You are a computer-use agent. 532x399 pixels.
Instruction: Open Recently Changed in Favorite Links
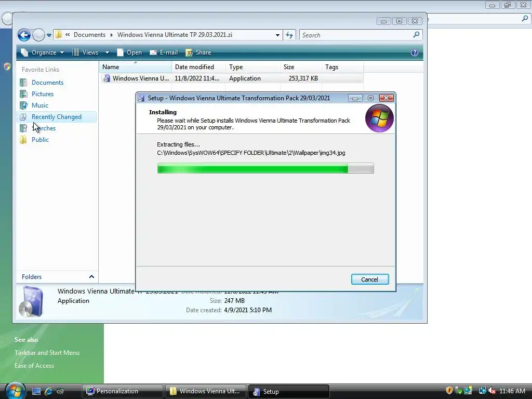coord(56,117)
